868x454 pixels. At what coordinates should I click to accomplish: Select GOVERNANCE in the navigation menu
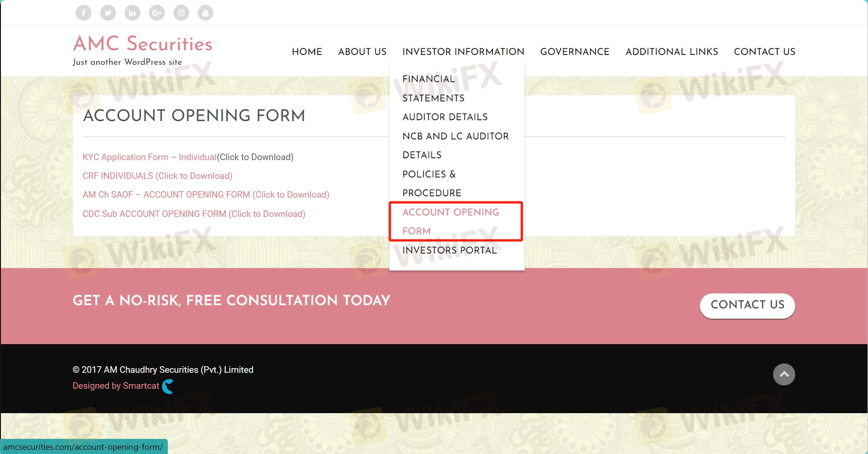tap(574, 52)
